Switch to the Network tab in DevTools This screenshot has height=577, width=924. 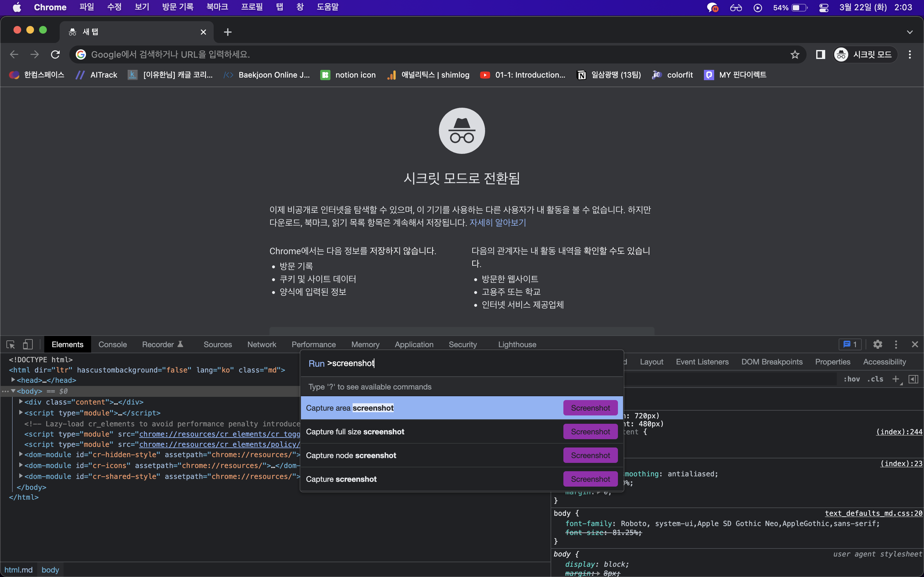point(261,344)
